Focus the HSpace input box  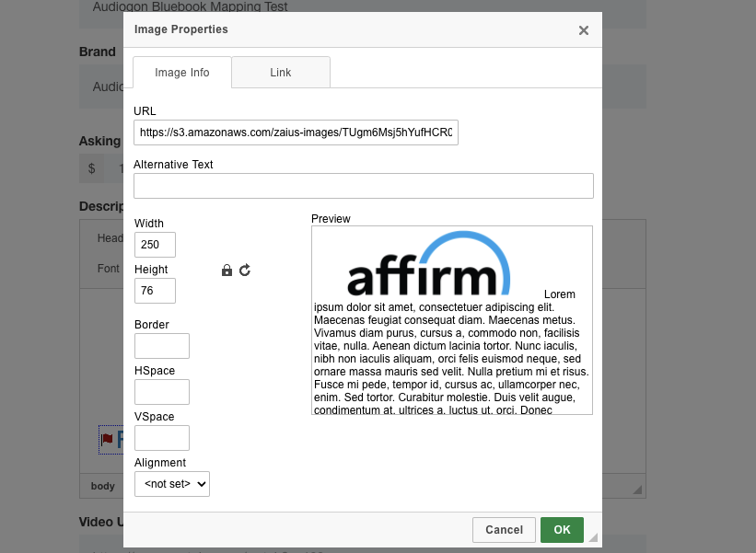coord(162,392)
